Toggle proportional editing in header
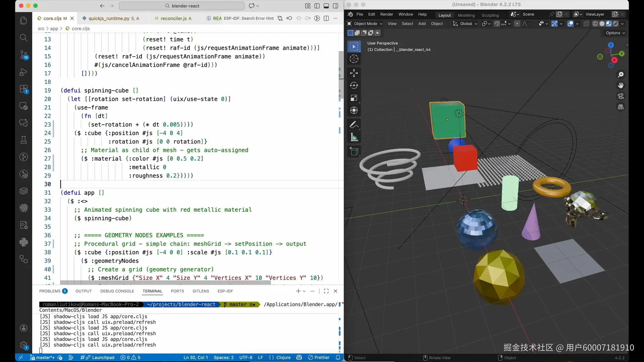644x362 pixels. (x=517, y=24)
